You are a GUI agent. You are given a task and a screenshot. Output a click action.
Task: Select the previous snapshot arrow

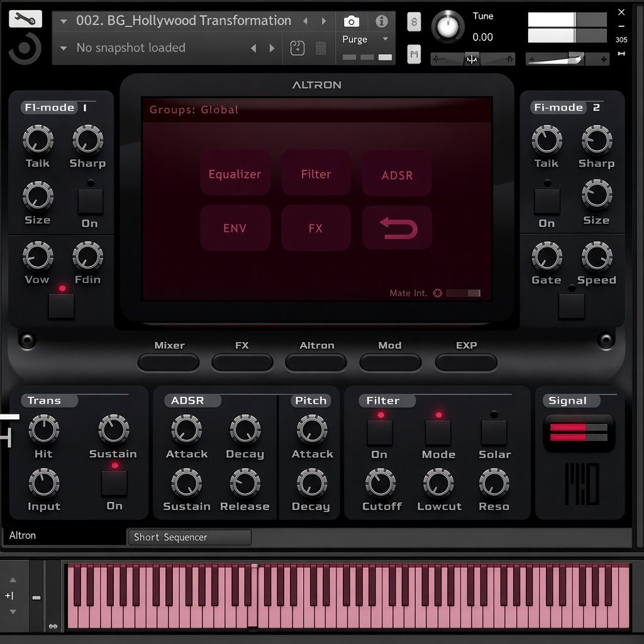(x=253, y=48)
